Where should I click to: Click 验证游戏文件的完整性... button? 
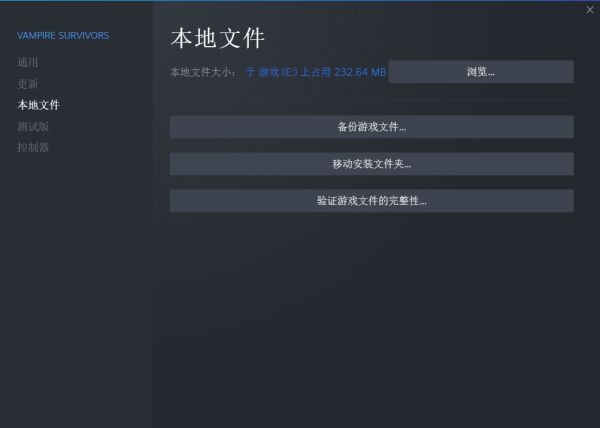point(372,201)
